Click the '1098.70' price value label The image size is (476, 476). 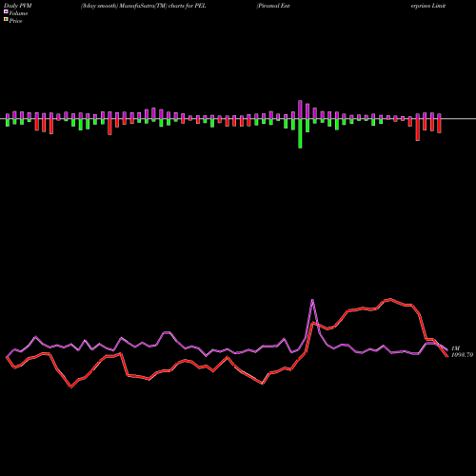click(462, 355)
